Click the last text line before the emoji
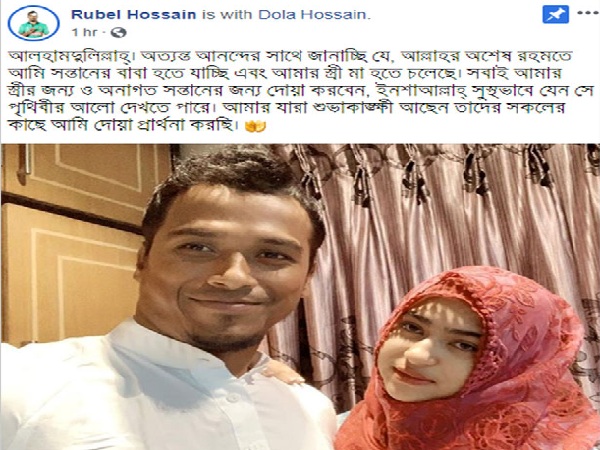 click(121, 126)
